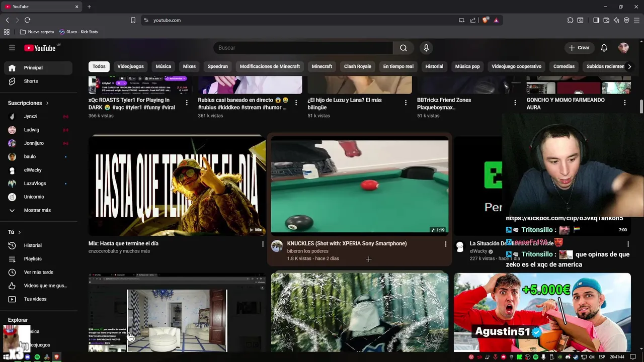Select the En tiempo real chip
The image size is (644, 362).
(398, 66)
